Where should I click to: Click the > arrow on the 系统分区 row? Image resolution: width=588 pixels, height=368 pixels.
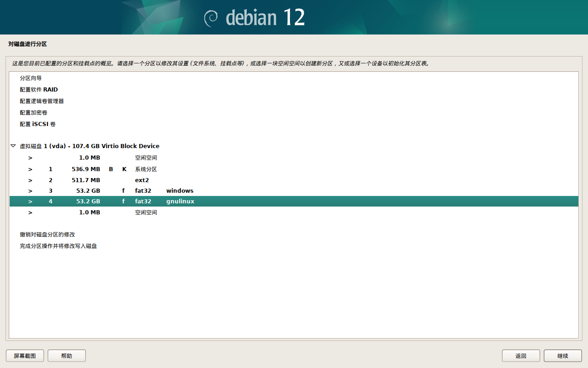coord(30,169)
